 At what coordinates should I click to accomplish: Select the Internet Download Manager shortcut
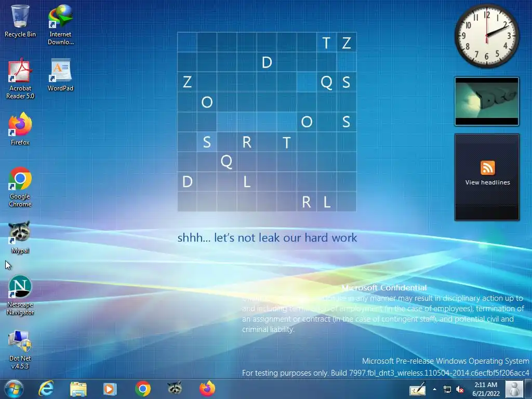coord(60,25)
